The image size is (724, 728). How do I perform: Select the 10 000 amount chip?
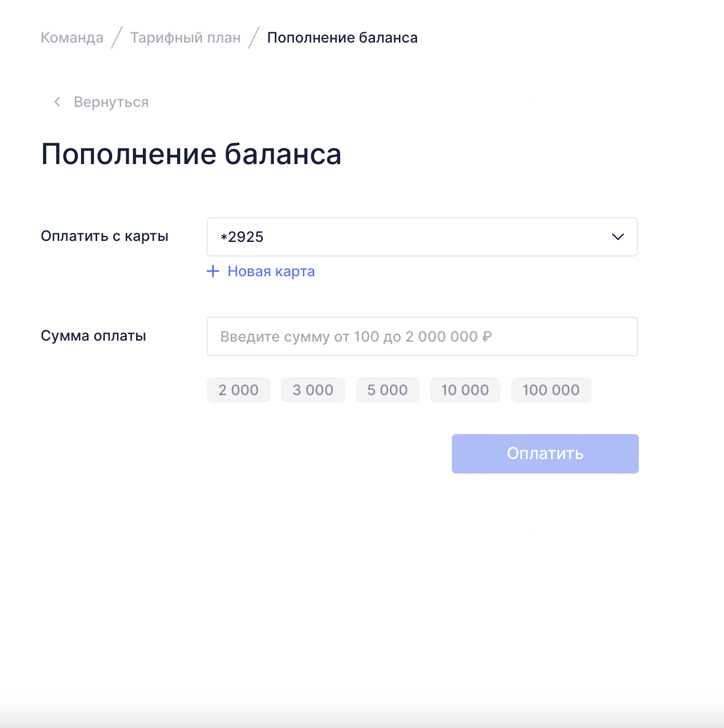tap(465, 390)
